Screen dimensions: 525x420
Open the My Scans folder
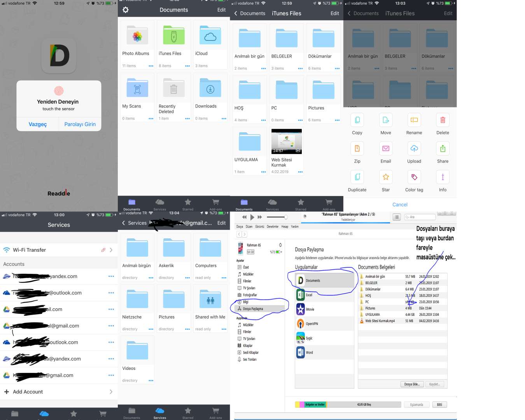tap(137, 88)
